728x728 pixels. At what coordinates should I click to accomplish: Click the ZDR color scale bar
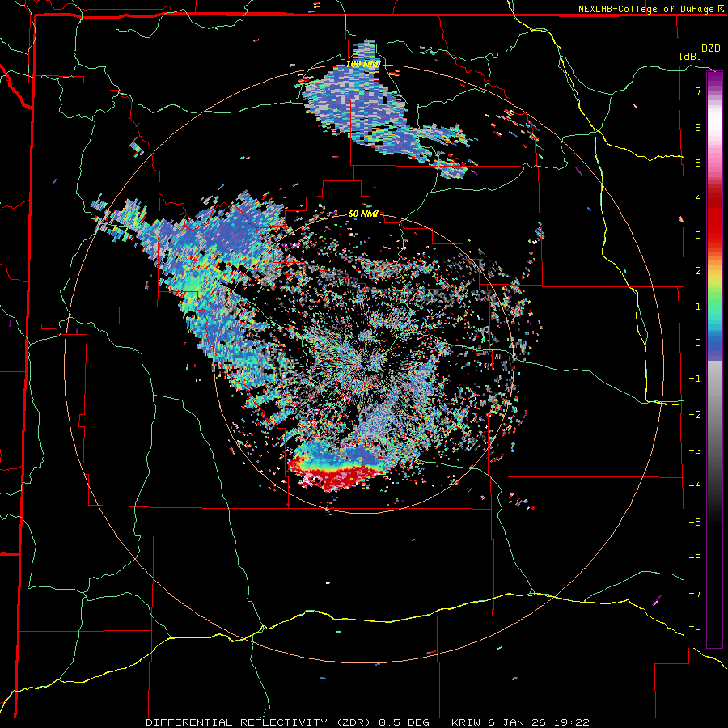tap(714, 359)
